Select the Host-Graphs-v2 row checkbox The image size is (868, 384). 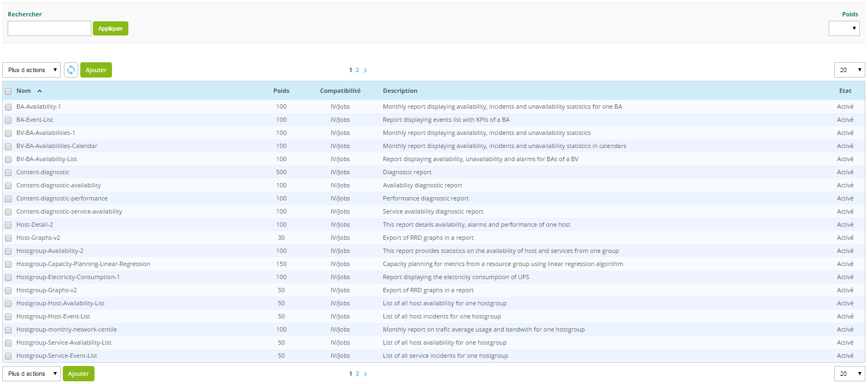pyautogui.click(x=8, y=238)
